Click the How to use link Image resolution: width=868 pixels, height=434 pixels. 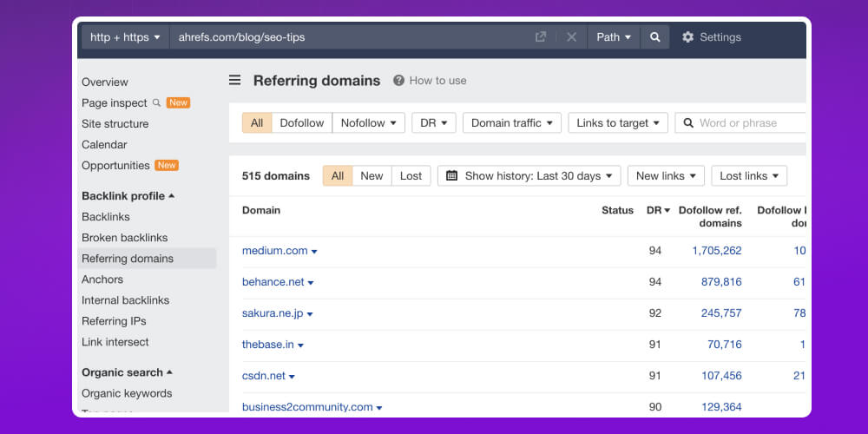pyautogui.click(x=437, y=80)
